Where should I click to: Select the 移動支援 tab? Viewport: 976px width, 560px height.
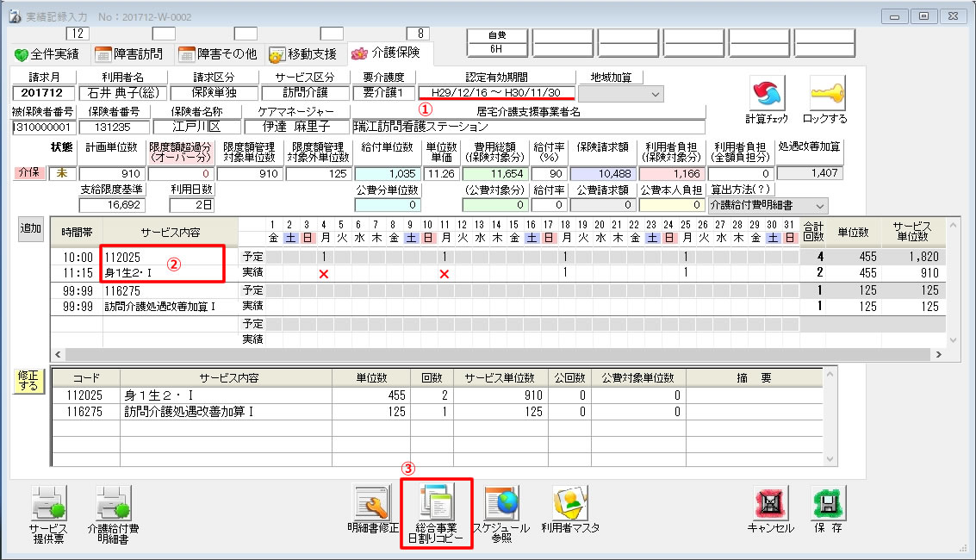[x=303, y=54]
